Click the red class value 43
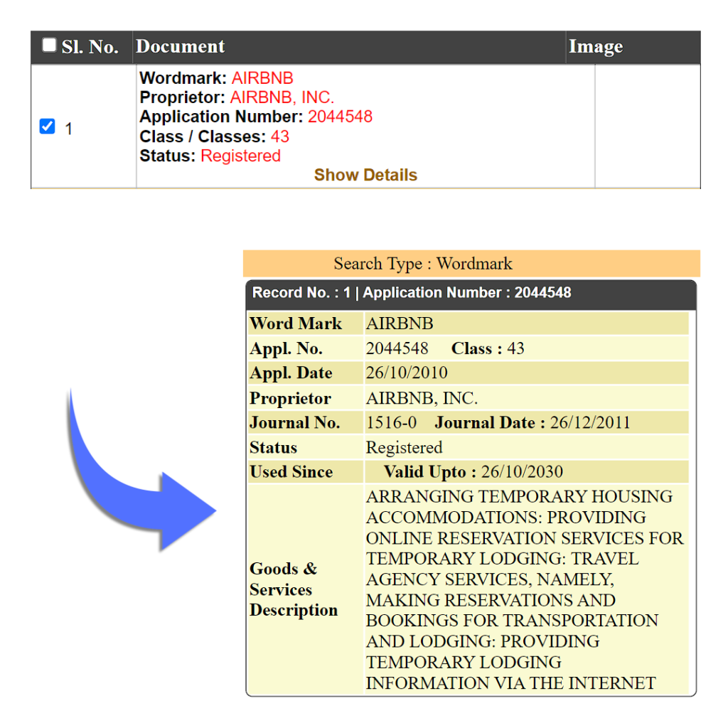 point(280,136)
